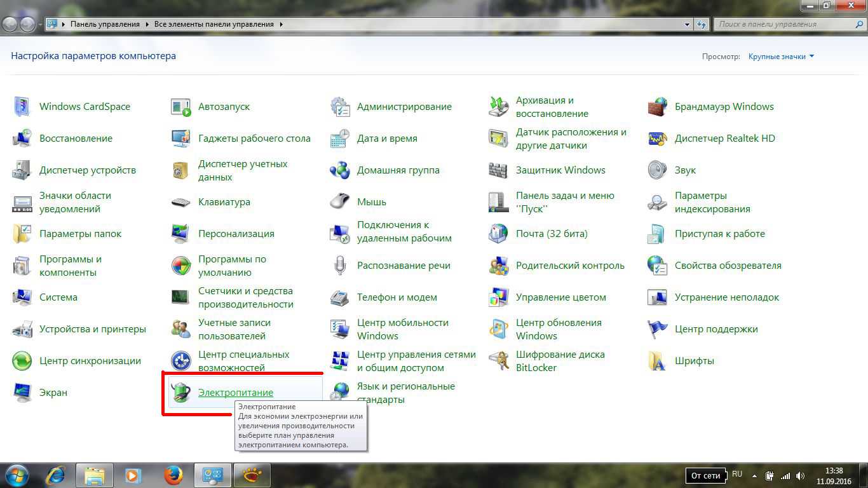Open Гаджеты рабочего стола icon
The height and width of the screenshot is (488, 868).
pos(181,139)
